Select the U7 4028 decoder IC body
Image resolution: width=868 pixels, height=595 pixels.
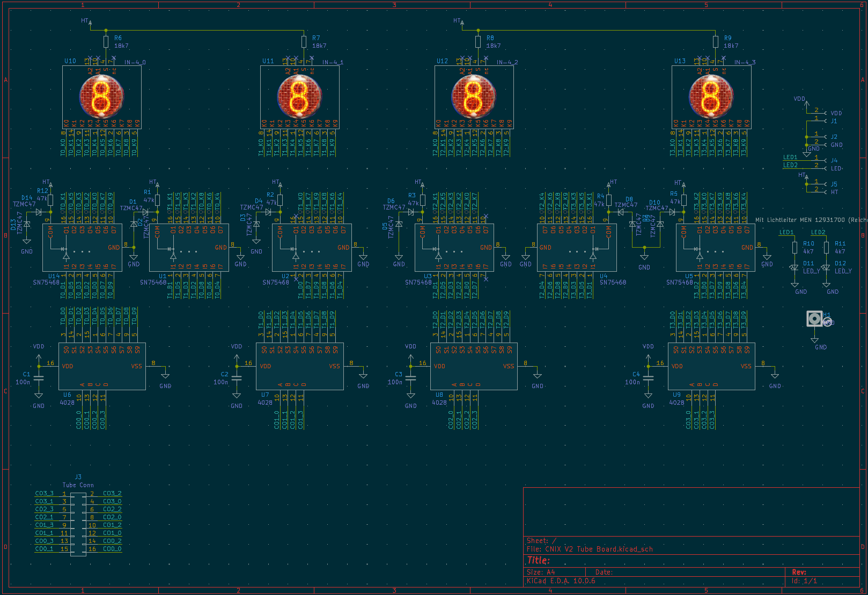[299, 366]
